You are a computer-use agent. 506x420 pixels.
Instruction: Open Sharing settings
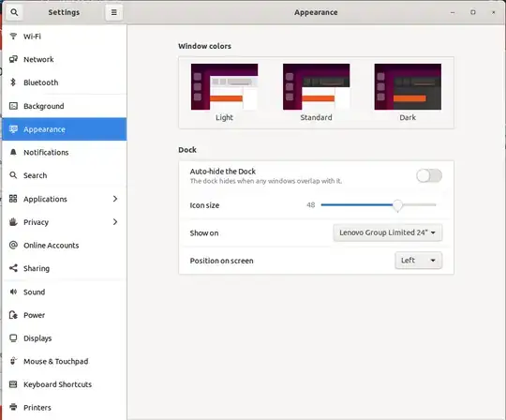[x=65, y=268]
